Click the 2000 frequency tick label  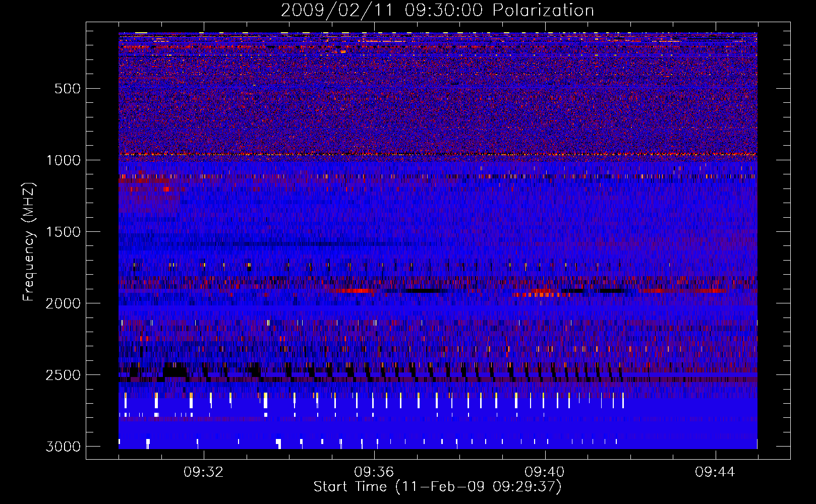click(64, 303)
